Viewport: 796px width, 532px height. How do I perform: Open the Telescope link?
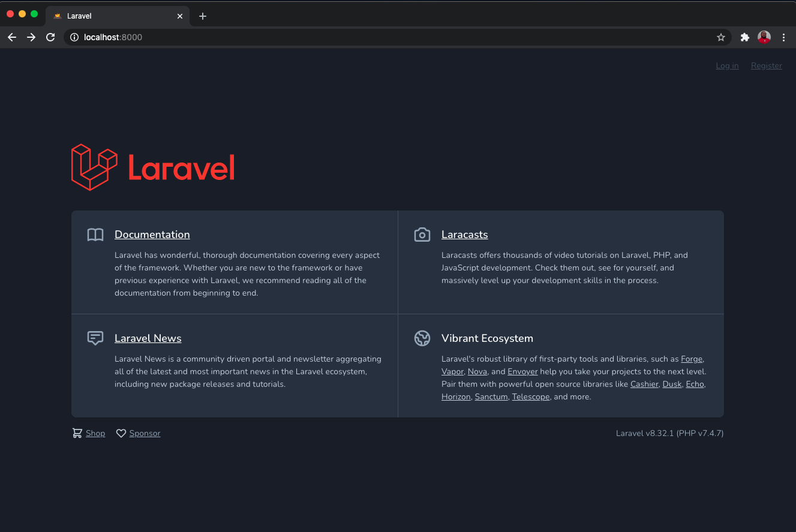point(531,396)
